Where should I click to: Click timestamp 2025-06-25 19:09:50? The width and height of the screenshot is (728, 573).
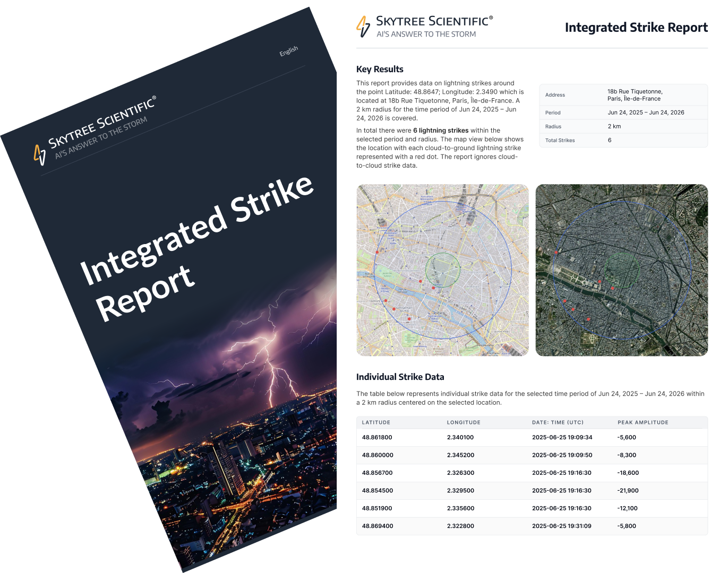pos(562,455)
